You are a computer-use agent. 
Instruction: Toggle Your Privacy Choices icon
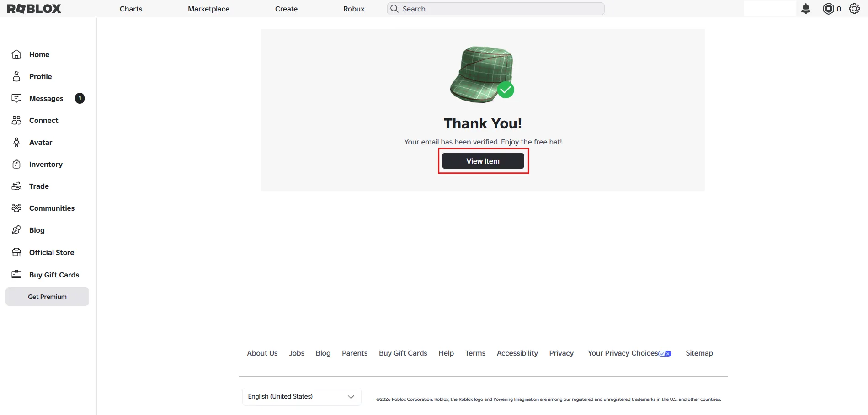coord(665,354)
